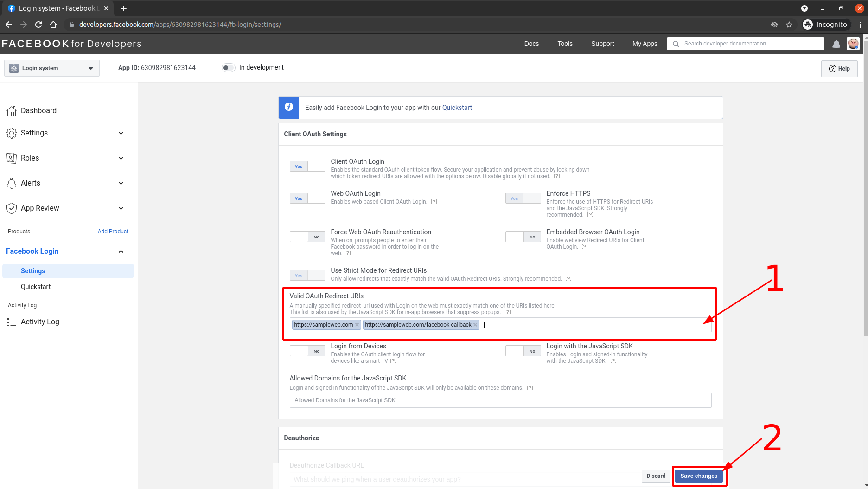The image size is (868, 489).
Task: Bookmark this page with star icon
Action: 789,25
